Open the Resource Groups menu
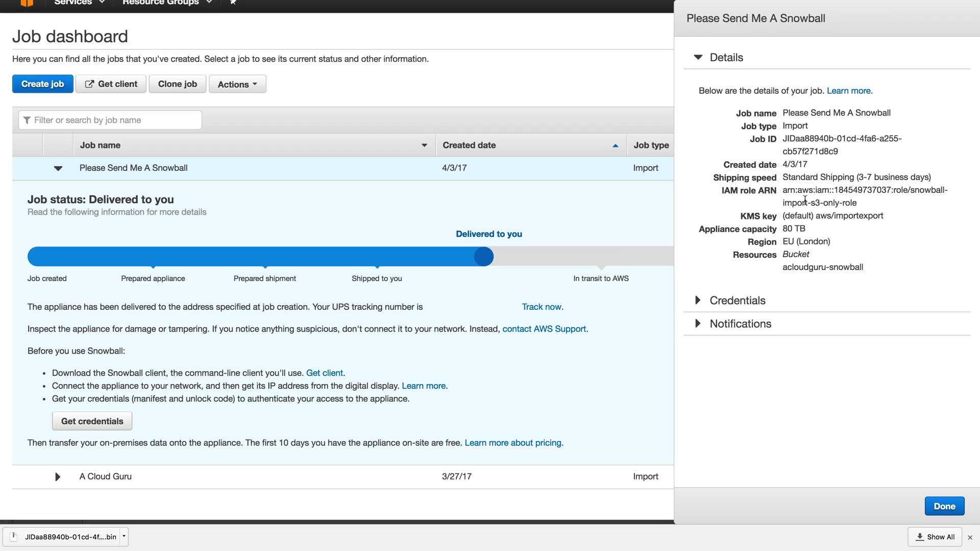The image size is (980, 551). (166, 3)
